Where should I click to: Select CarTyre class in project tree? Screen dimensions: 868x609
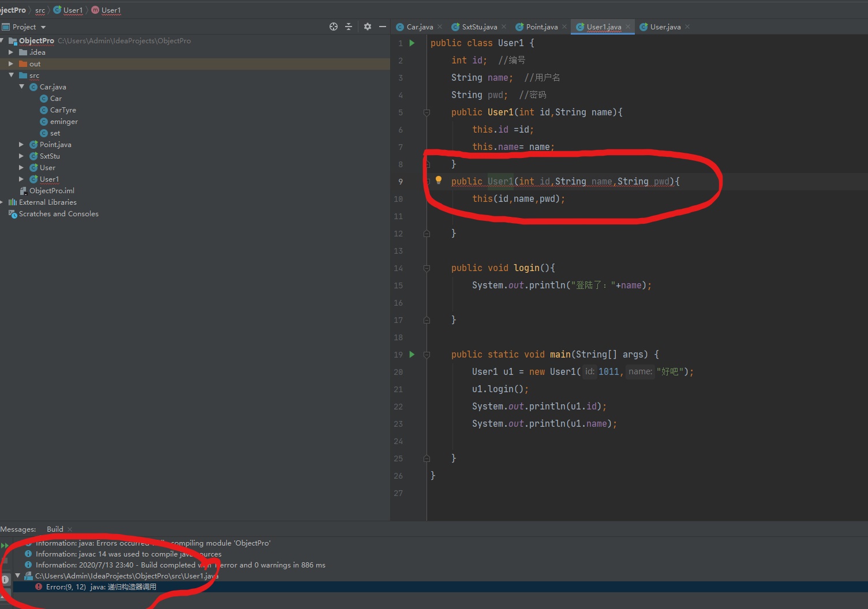pyautogui.click(x=63, y=110)
